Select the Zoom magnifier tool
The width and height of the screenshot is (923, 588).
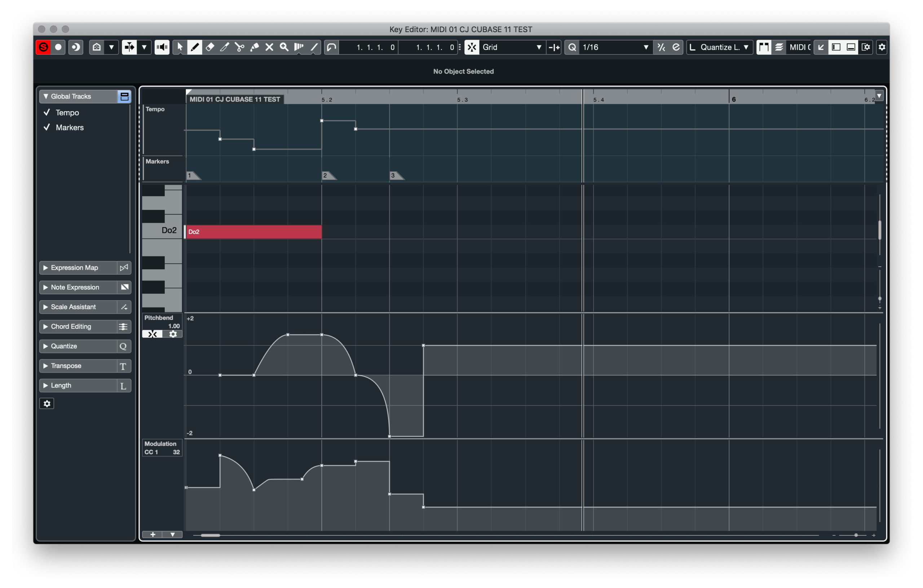click(284, 47)
